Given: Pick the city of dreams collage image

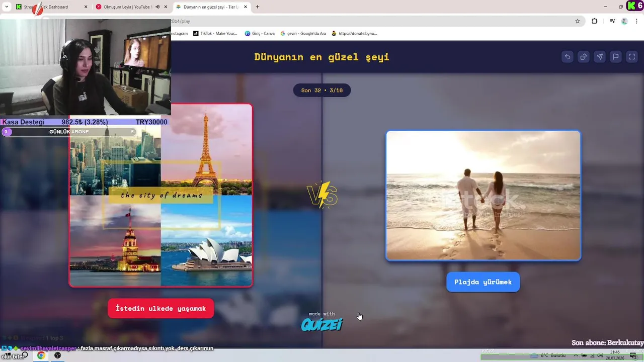Looking at the screenshot, I should 160,196.
